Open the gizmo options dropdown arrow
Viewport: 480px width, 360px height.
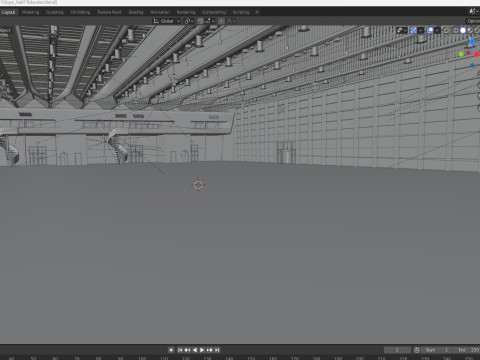click(421, 30)
